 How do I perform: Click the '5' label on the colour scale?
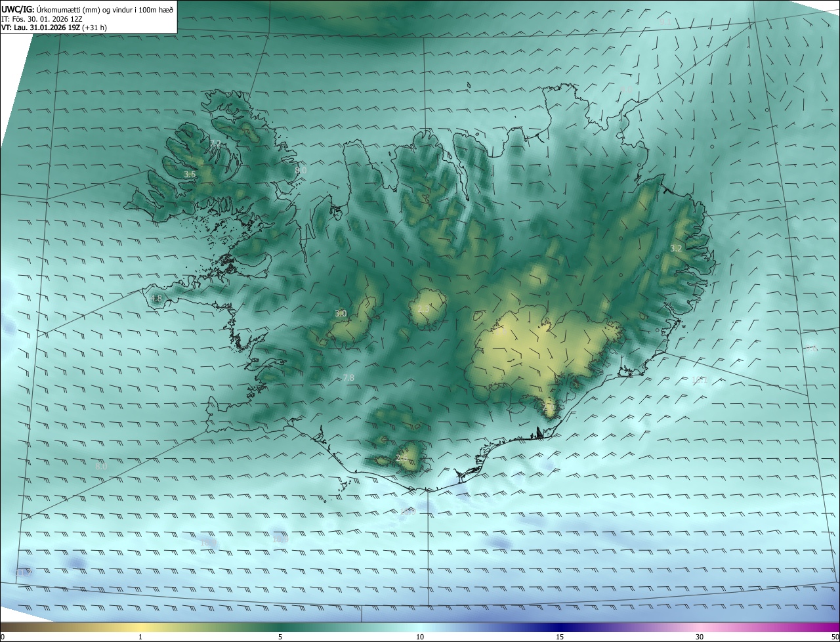coord(280,637)
